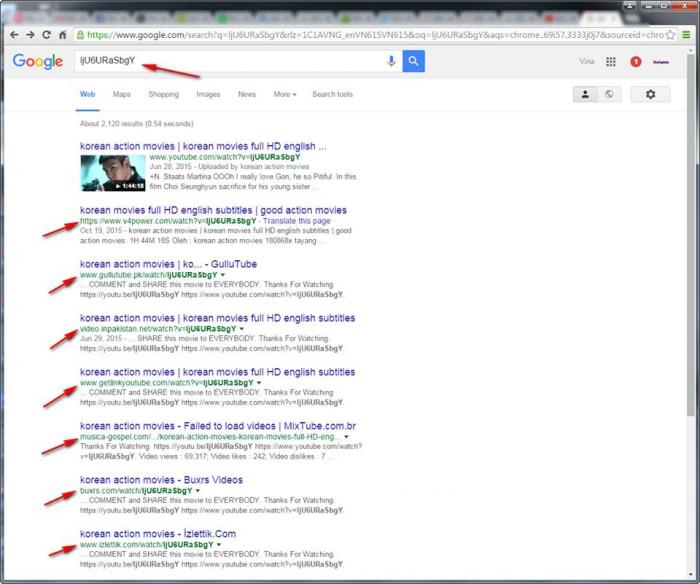Open Search tools options
The image size is (700, 584).
coord(333,94)
